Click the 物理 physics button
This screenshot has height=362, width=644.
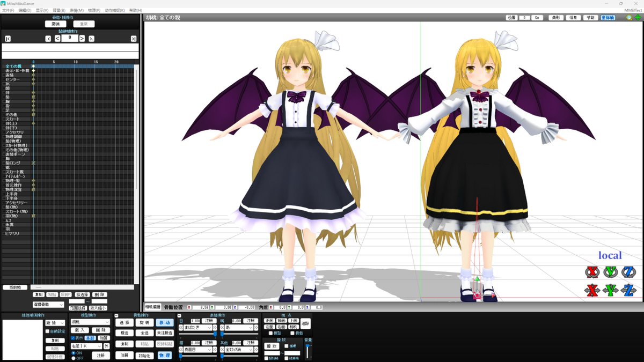pos(165,356)
